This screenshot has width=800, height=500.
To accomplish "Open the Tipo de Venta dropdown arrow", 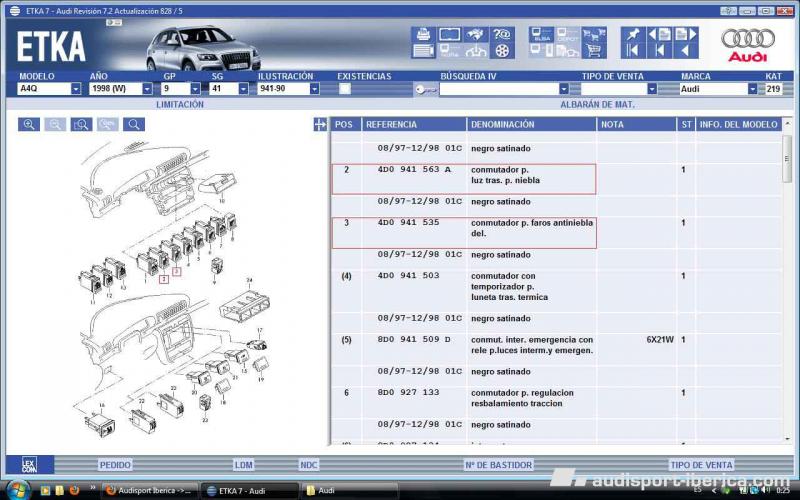I will (652, 89).
